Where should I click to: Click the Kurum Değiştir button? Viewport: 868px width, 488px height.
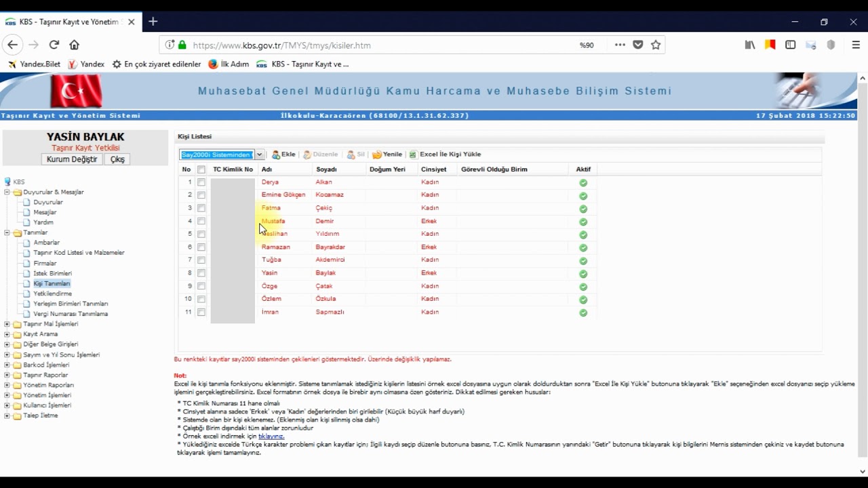coord(72,159)
